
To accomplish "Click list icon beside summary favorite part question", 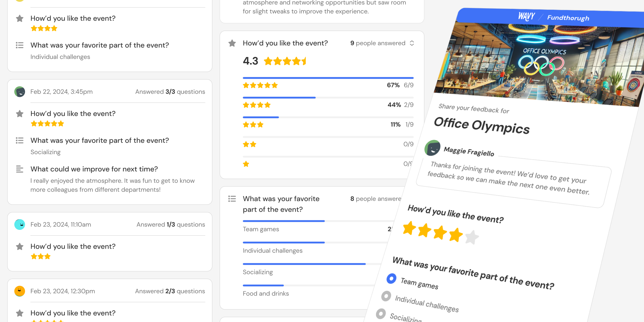I will tap(232, 199).
